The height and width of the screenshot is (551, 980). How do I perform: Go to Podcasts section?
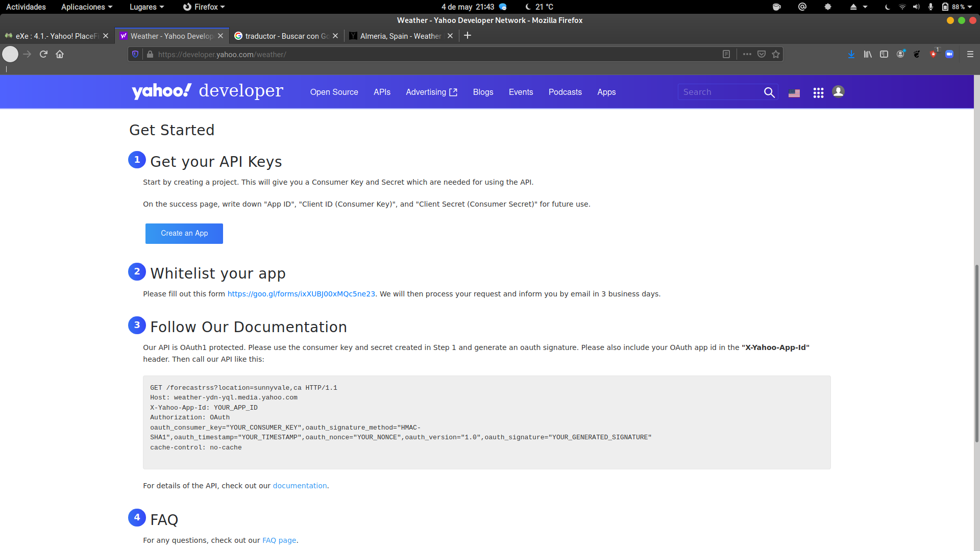[565, 92]
